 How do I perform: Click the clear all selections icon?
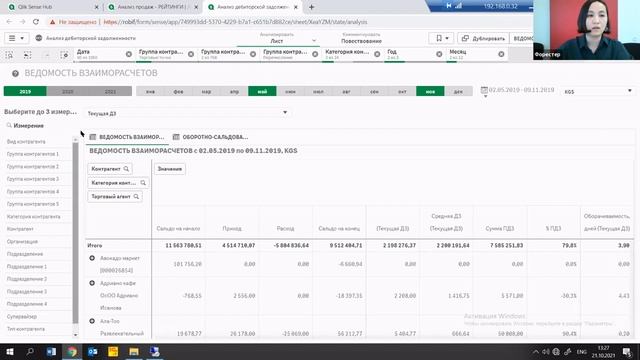click(x=64, y=55)
